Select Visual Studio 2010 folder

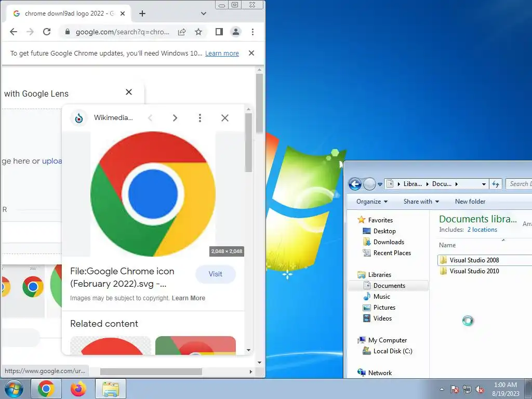[474, 271]
